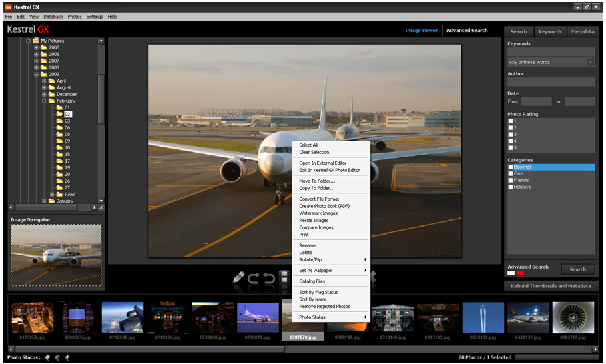Tick Photo Rating 2 checkbox
The height and width of the screenshot is (364, 606).
511,128
